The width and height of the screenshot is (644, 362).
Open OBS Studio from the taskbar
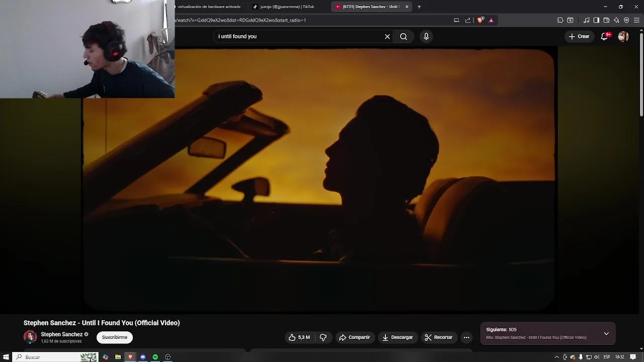tap(168, 357)
